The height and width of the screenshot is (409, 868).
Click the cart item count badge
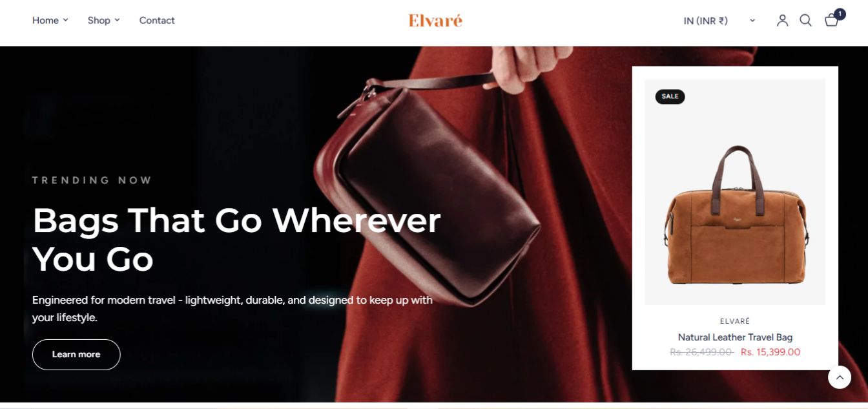(x=840, y=14)
